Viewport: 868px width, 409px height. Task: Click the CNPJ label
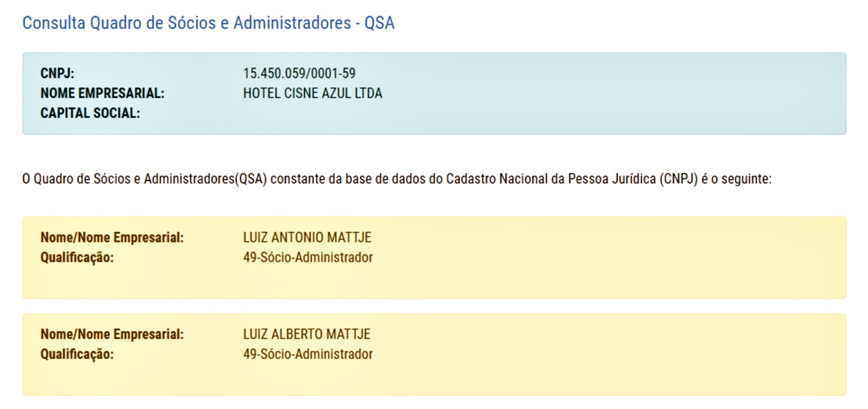coord(58,73)
